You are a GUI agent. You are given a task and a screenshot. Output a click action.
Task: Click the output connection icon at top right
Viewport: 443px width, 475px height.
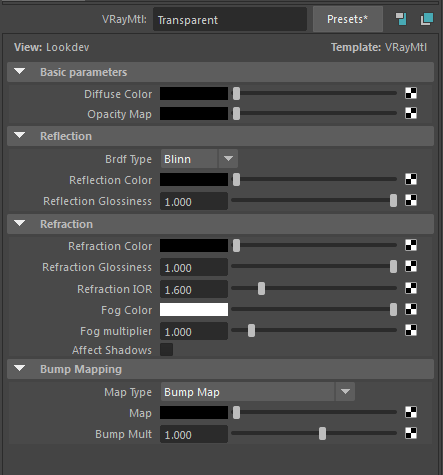[427, 19]
